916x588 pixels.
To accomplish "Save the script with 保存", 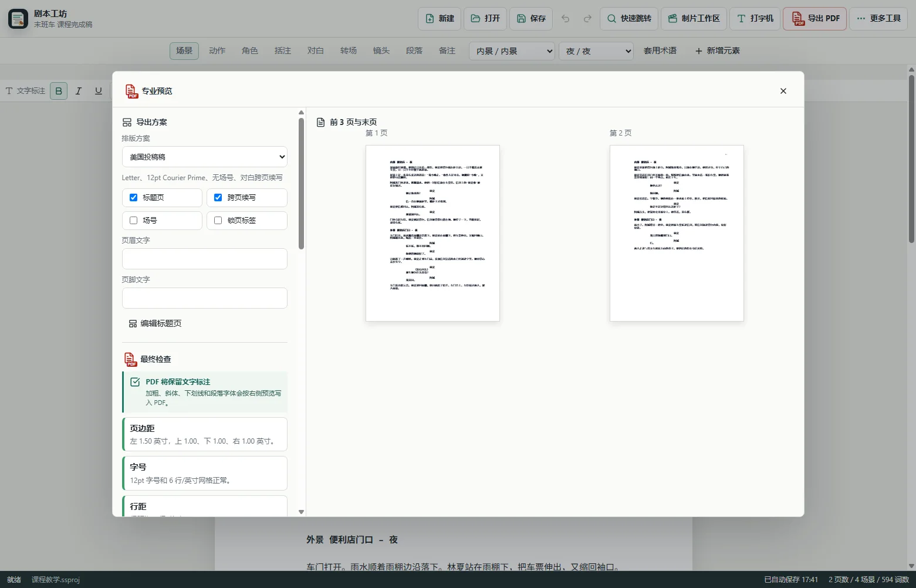I will point(531,19).
